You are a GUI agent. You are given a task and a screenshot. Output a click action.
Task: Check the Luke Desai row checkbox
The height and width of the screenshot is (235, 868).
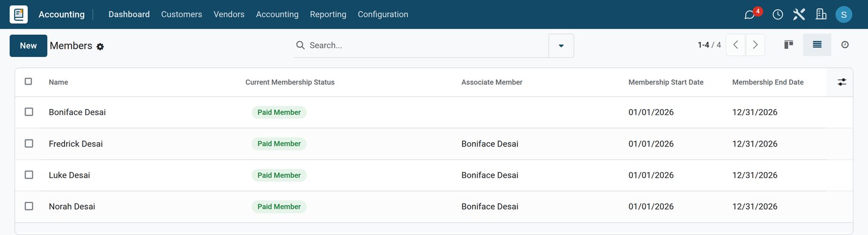[x=29, y=175]
